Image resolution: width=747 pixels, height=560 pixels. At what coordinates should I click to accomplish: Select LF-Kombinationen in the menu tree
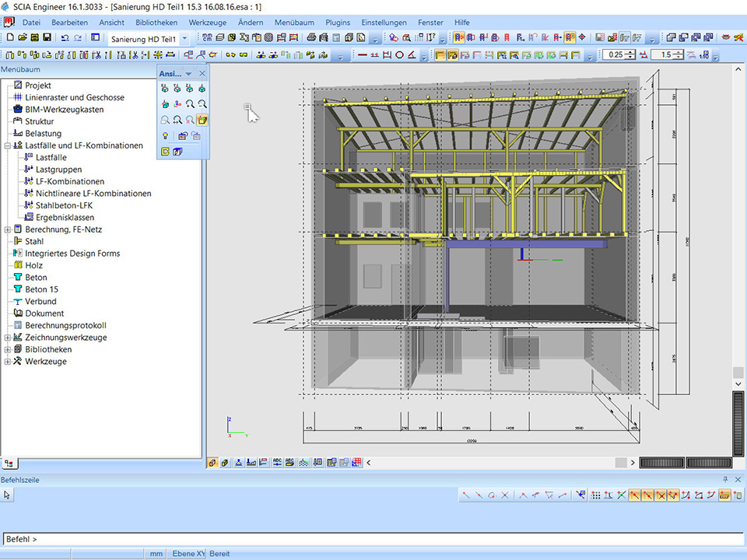click(70, 181)
